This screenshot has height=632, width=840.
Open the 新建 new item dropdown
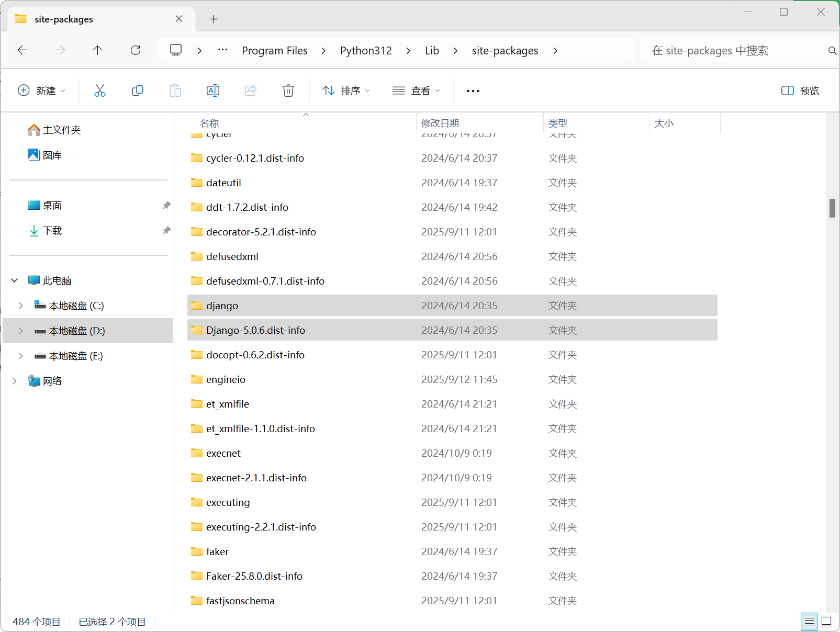click(x=42, y=91)
